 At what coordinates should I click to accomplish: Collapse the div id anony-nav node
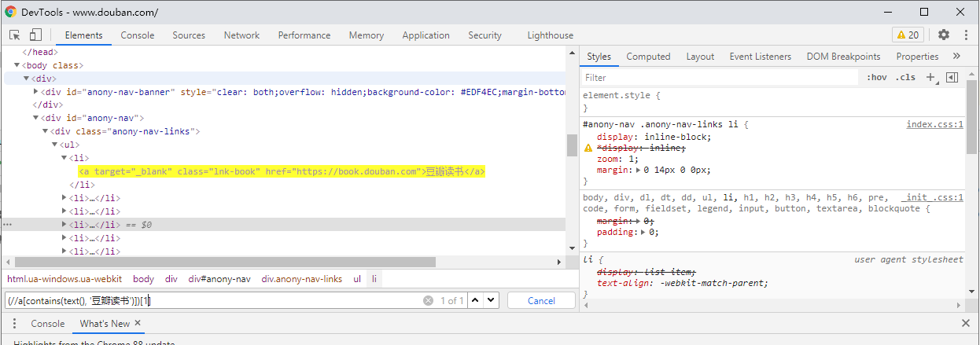pyautogui.click(x=36, y=119)
